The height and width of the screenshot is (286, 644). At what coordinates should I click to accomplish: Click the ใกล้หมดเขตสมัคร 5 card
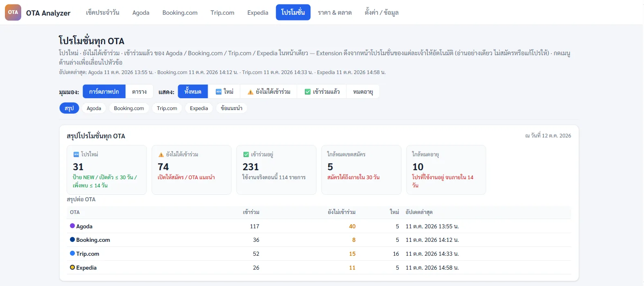coord(362,170)
